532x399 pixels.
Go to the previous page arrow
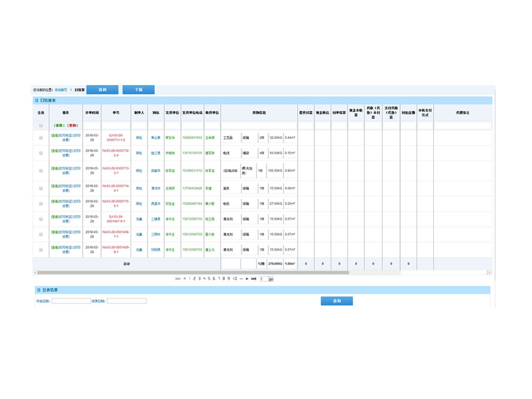pos(185,279)
